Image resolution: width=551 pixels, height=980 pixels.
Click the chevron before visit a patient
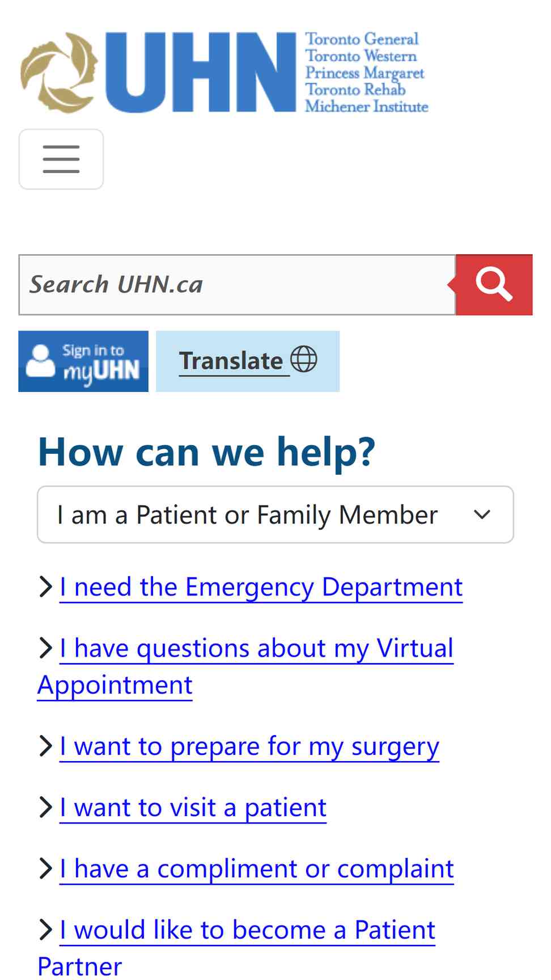pos(46,807)
